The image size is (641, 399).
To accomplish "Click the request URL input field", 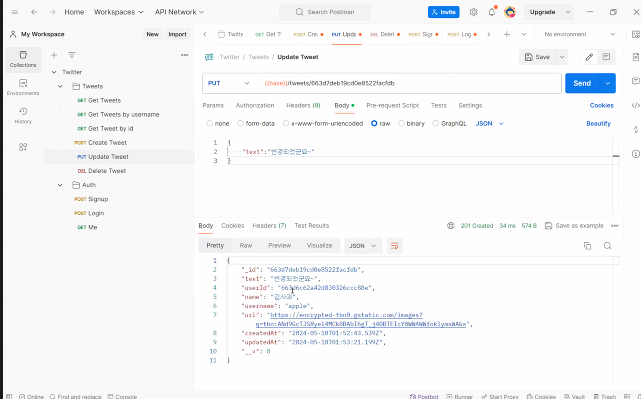I will click(410, 83).
